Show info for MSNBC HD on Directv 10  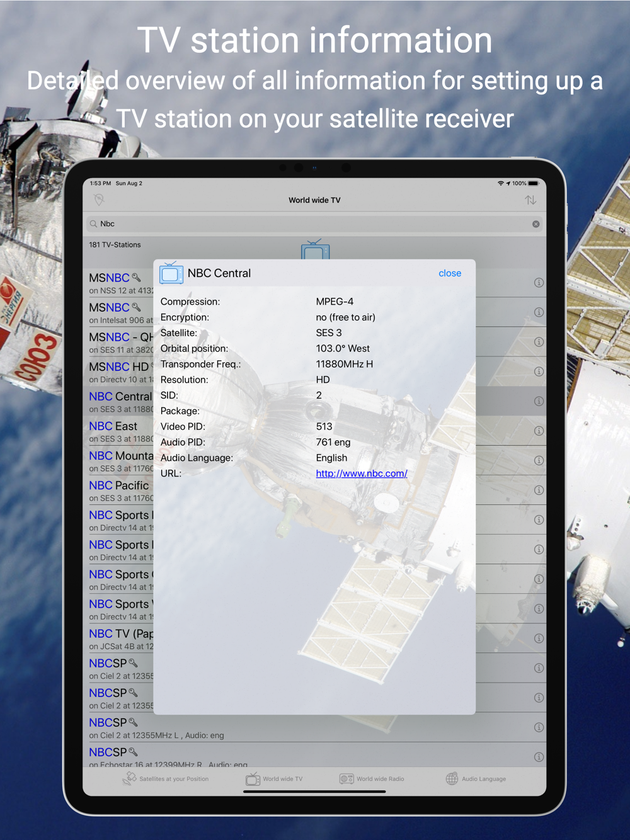[x=539, y=372]
